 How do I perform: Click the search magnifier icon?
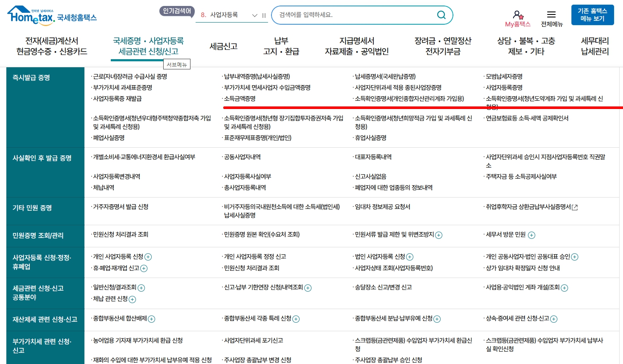point(441,14)
